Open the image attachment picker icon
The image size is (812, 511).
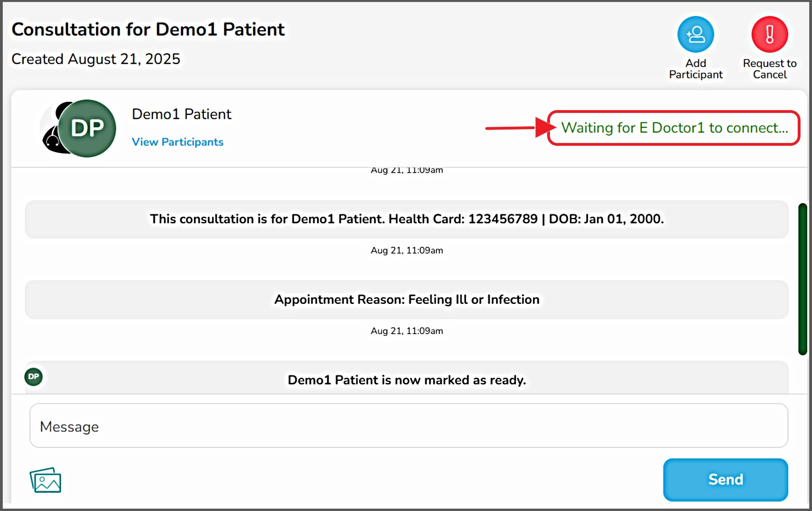coord(45,480)
